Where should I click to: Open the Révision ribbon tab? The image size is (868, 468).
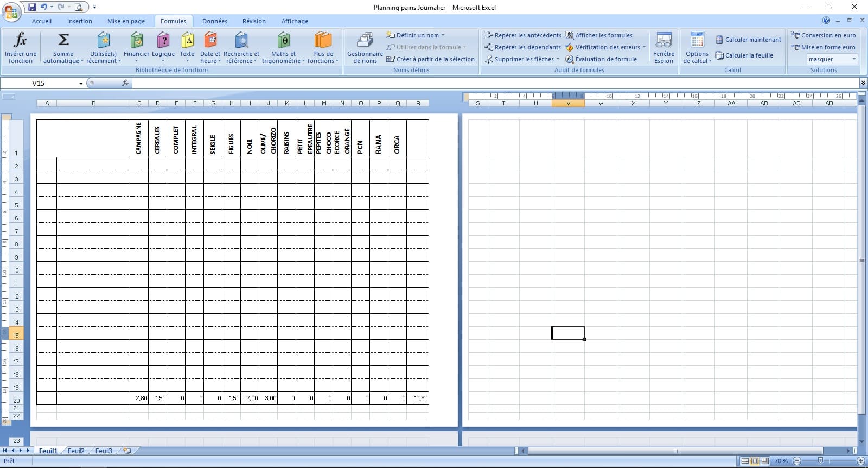click(254, 21)
